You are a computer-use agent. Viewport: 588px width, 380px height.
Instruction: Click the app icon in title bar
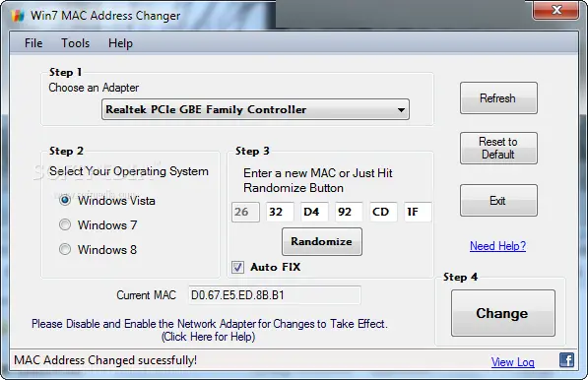tap(18, 16)
